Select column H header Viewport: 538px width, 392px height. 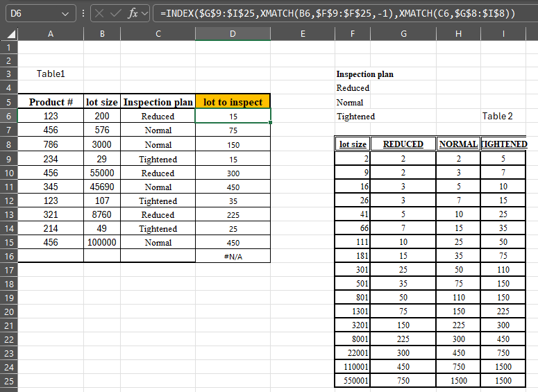point(458,34)
